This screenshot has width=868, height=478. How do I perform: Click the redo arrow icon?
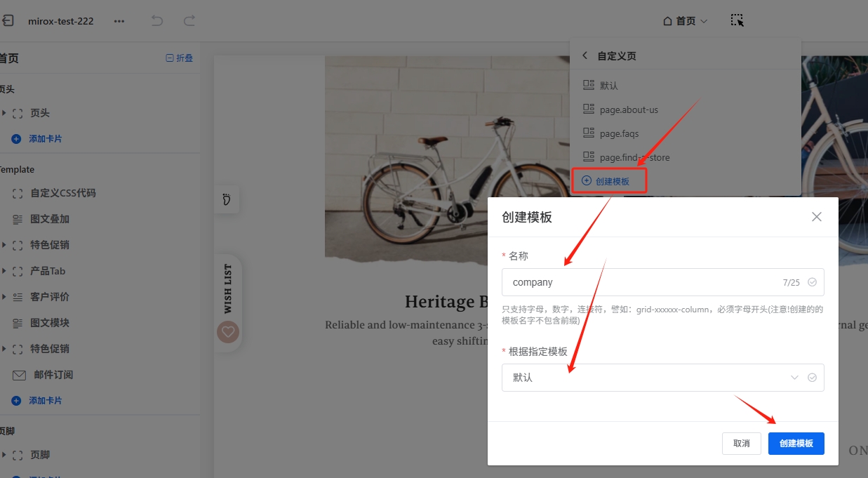tap(189, 21)
